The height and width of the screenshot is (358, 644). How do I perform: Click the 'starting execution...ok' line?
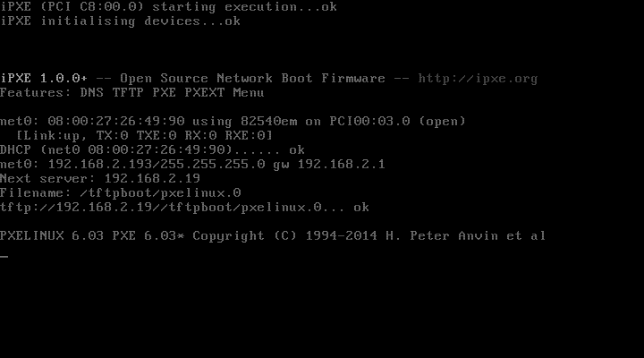(x=168, y=7)
